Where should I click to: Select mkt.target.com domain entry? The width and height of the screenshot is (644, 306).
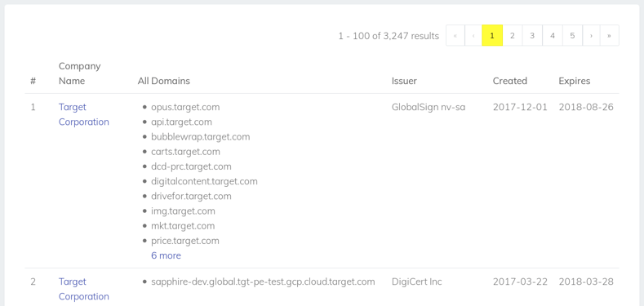tap(183, 226)
